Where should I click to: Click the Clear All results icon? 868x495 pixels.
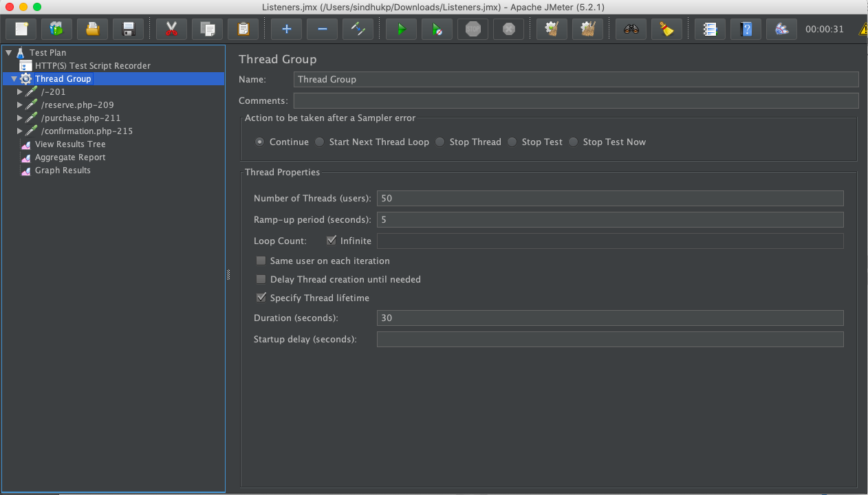coord(588,30)
